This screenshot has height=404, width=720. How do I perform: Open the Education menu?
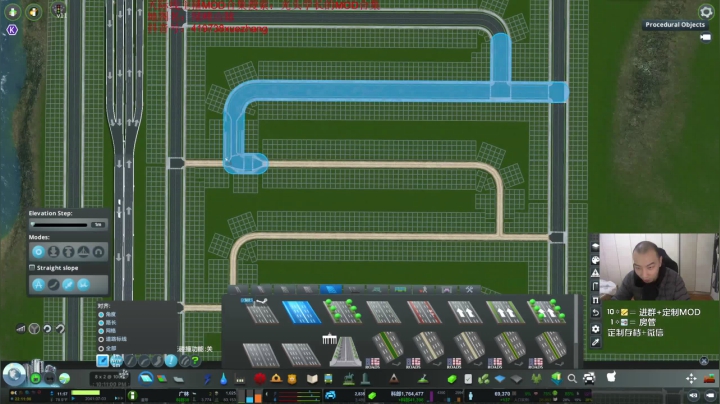(312, 379)
